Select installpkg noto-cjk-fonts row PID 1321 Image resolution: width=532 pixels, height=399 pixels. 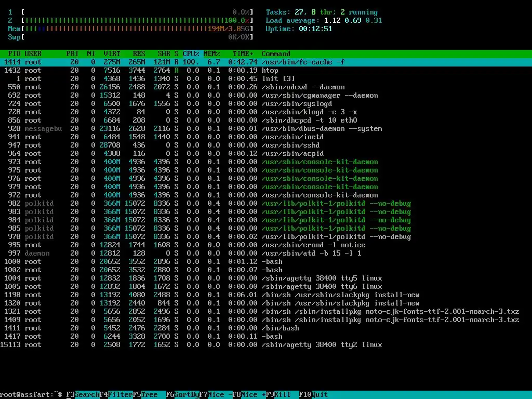tap(266, 312)
